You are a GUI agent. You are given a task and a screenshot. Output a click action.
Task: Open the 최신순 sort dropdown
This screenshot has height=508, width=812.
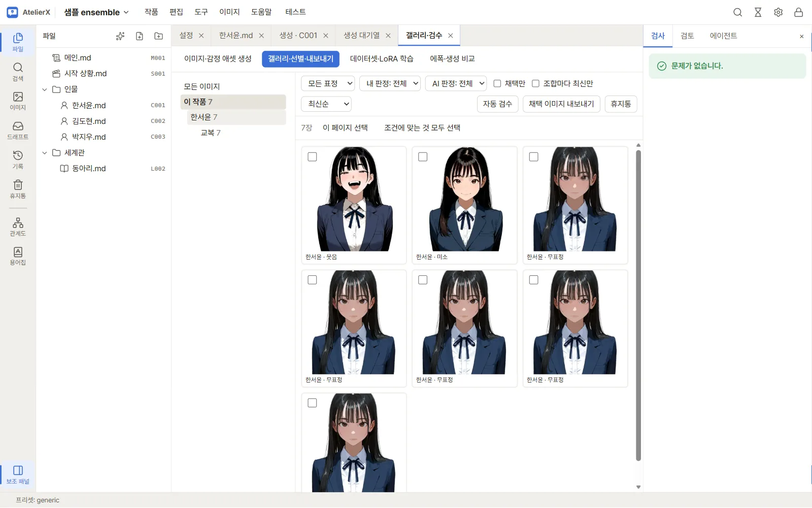click(326, 104)
